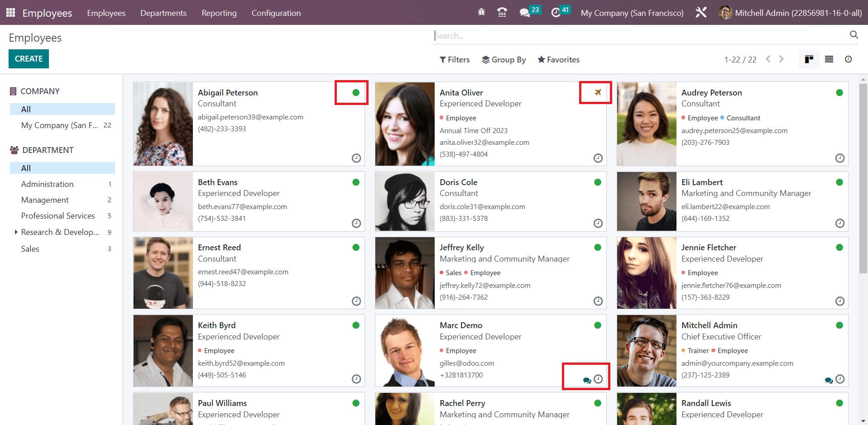
Task: Click the wrench and screwdriver tools icon
Action: pyautogui.click(x=701, y=13)
